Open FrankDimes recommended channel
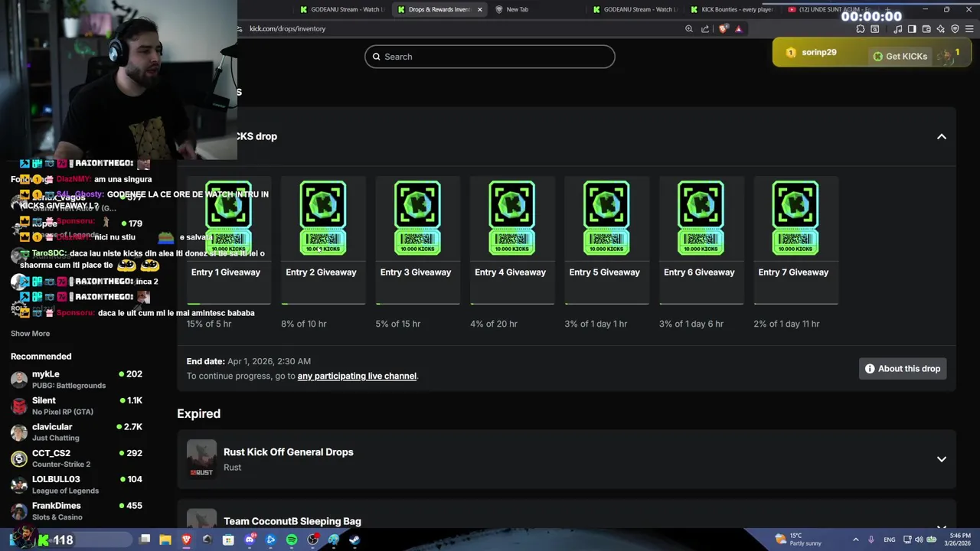Screen dimensions: 980x551 pyautogui.click(x=77, y=511)
